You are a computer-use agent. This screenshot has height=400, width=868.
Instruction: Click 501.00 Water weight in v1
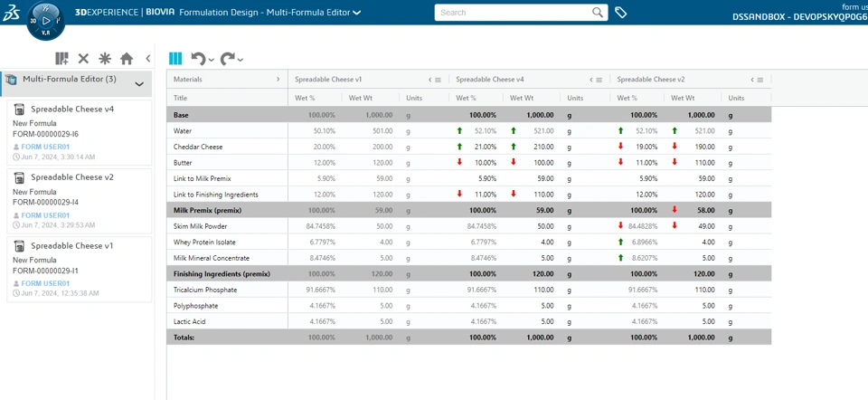tap(381, 131)
